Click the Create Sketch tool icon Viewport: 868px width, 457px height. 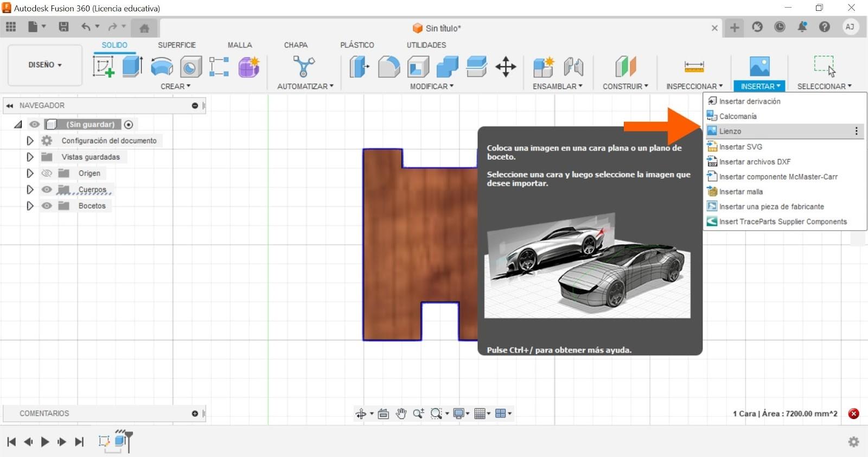(x=103, y=67)
